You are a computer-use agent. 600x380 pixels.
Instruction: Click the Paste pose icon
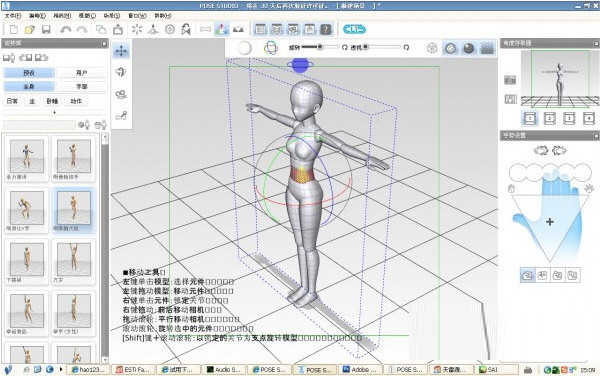(x=118, y=29)
